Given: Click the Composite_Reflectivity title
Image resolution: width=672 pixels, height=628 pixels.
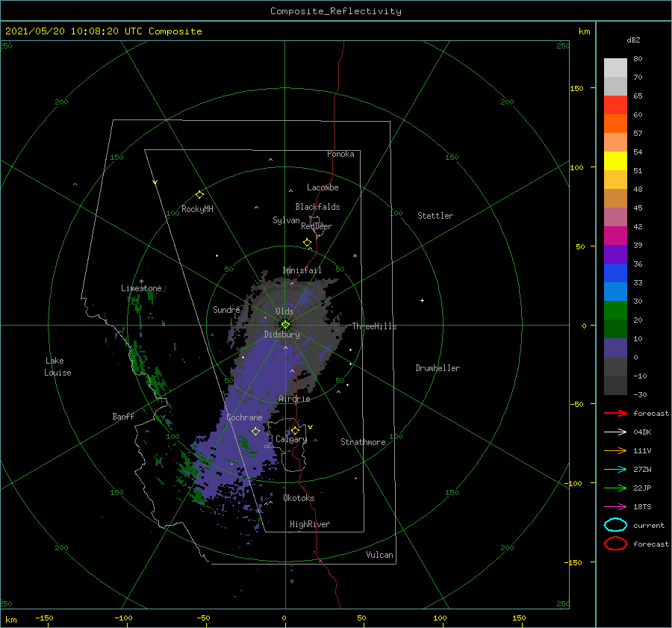Looking at the screenshot, I should pyautogui.click(x=335, y=11).
